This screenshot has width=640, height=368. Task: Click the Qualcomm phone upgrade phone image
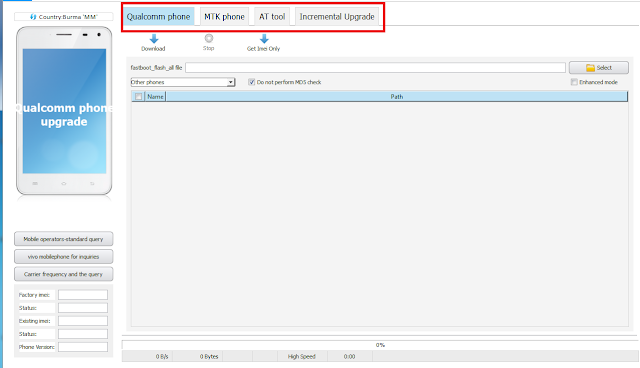[x=64, y=111]
